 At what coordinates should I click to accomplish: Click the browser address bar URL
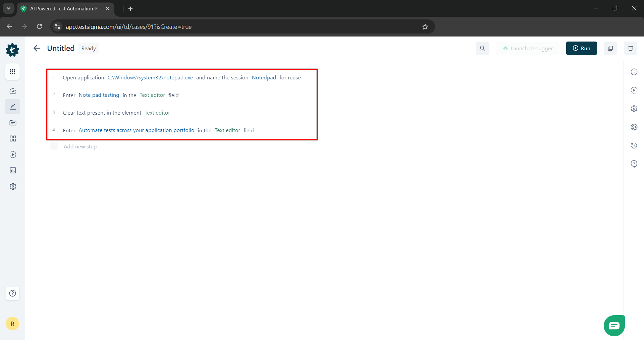pos(128,27)
